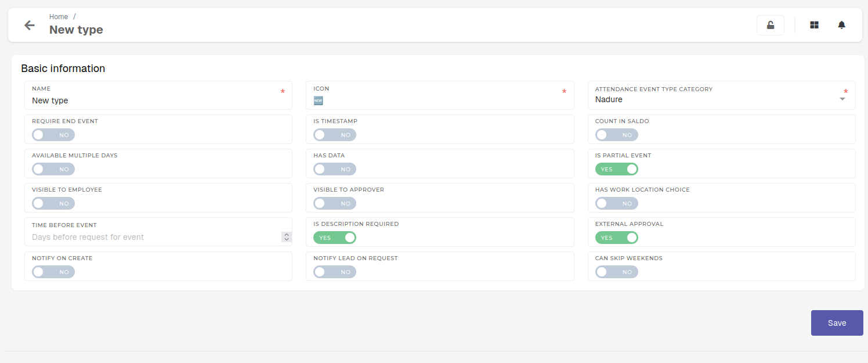
Task: Click the NEW emoji in Icon field
Action: tap(318, 100)
